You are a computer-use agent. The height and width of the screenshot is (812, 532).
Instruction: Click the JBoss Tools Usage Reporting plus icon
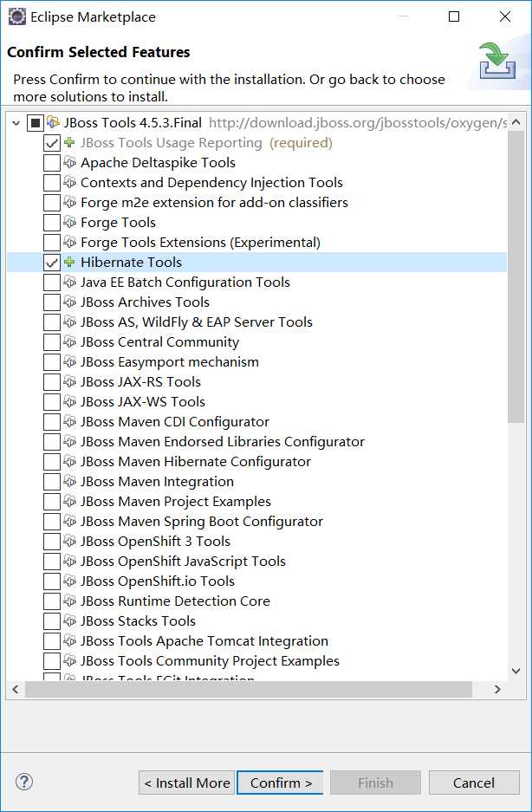click(70, 143)
